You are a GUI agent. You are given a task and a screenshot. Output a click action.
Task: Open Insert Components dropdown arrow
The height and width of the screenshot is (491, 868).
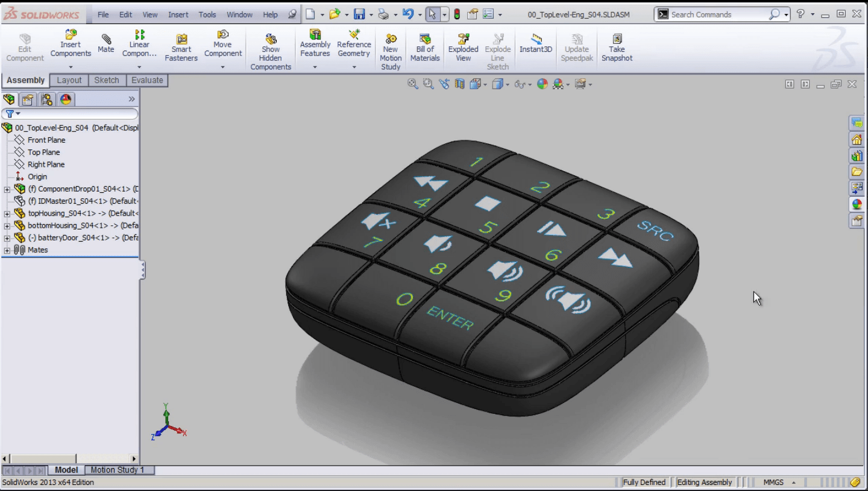click(x=71, y=67)
